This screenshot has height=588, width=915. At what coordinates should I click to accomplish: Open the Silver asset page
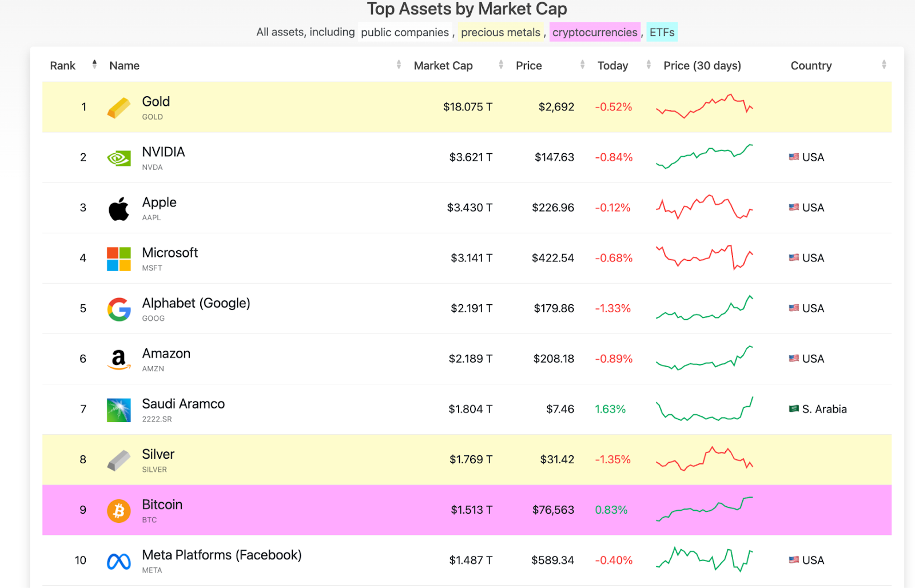[158, 454]
